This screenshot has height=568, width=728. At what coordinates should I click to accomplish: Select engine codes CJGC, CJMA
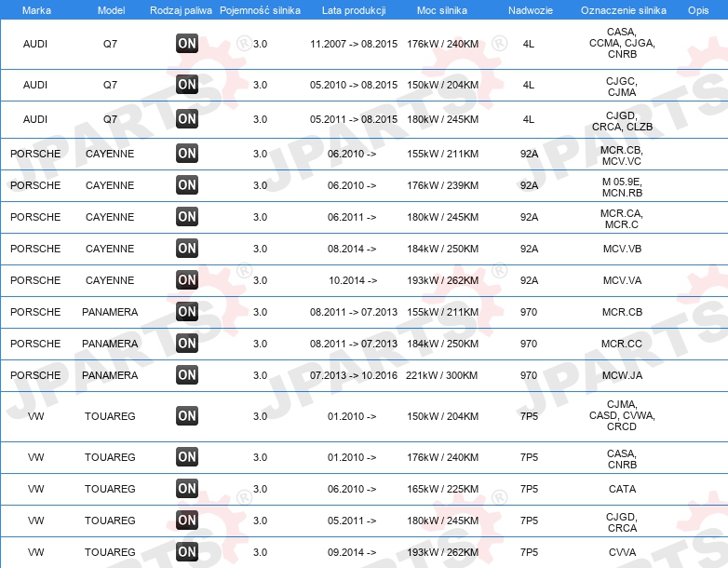(622, 87)
